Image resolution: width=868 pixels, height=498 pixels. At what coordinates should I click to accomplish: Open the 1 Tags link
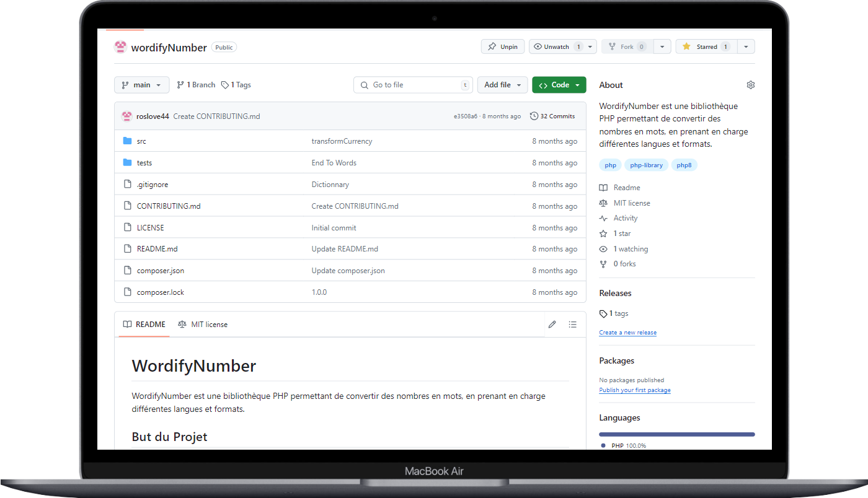tap(236, 85)
